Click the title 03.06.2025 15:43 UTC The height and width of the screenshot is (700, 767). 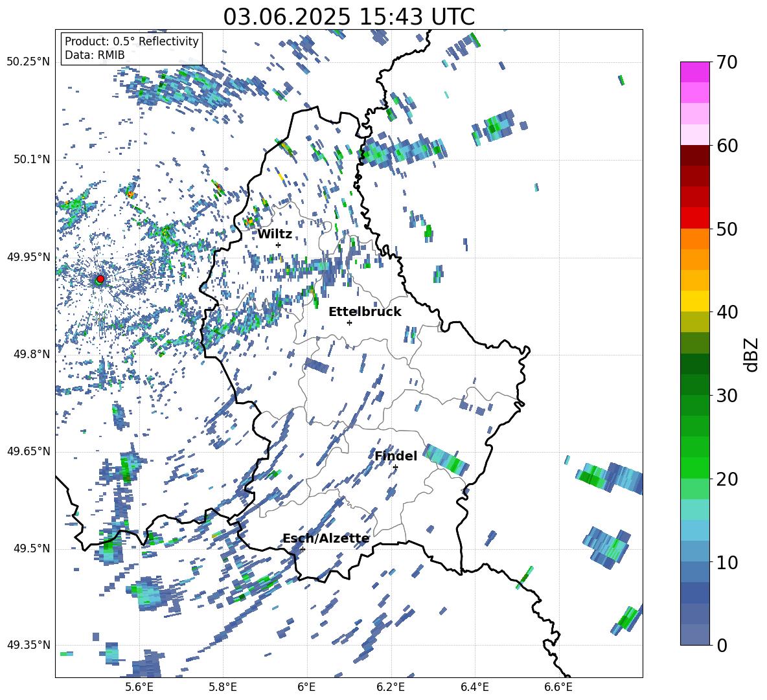[x=349, y=17]
